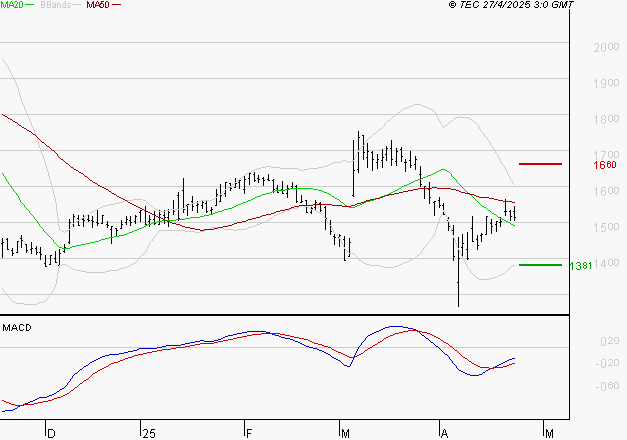Click the 1500 price axis label
Image resolution: width=627 pixels, height=440 pixels.
606,227
